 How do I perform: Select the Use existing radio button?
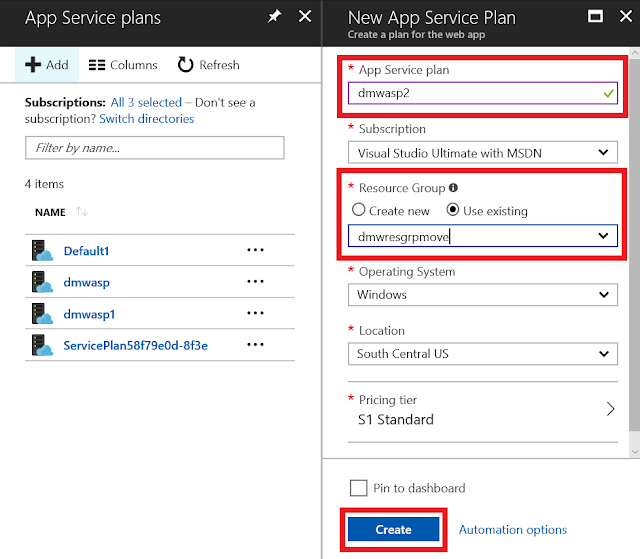pos(453,211)
